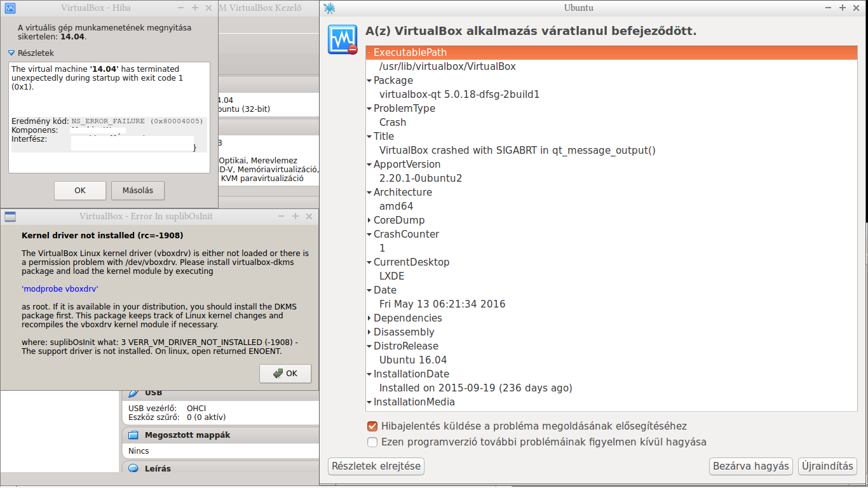Collapse the ProblemType tree row
868x488 pixels.
(x=369, y=109)
